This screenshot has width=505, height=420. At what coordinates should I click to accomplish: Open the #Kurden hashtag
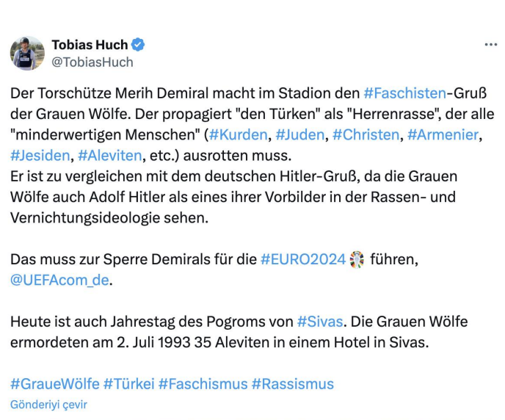(239, 134)
